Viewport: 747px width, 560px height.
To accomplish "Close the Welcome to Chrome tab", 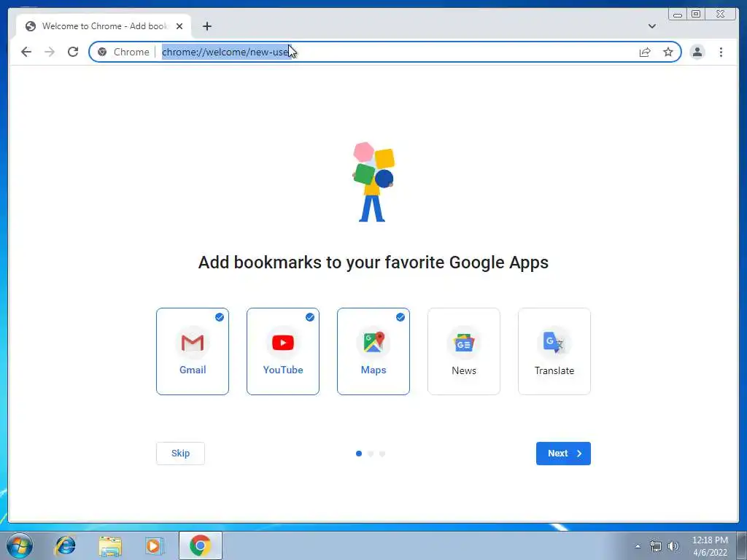I will tap(179, 26).
